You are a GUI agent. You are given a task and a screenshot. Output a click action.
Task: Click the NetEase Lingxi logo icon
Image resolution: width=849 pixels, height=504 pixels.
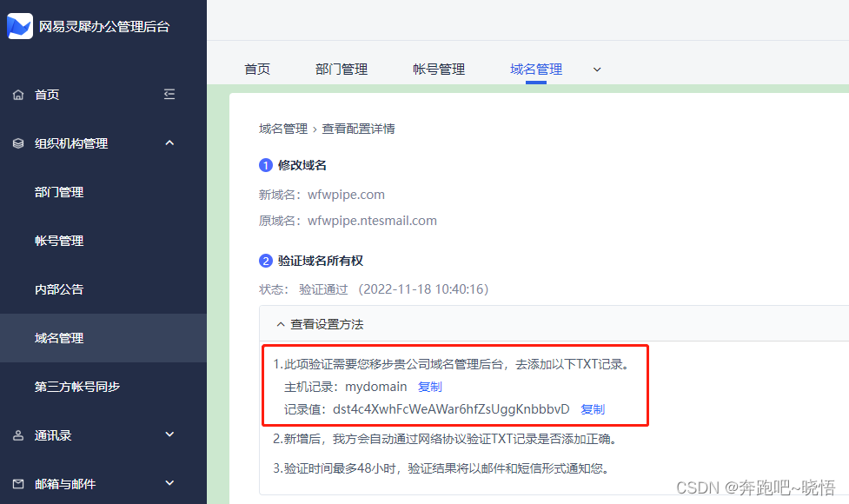coord(20,26)
